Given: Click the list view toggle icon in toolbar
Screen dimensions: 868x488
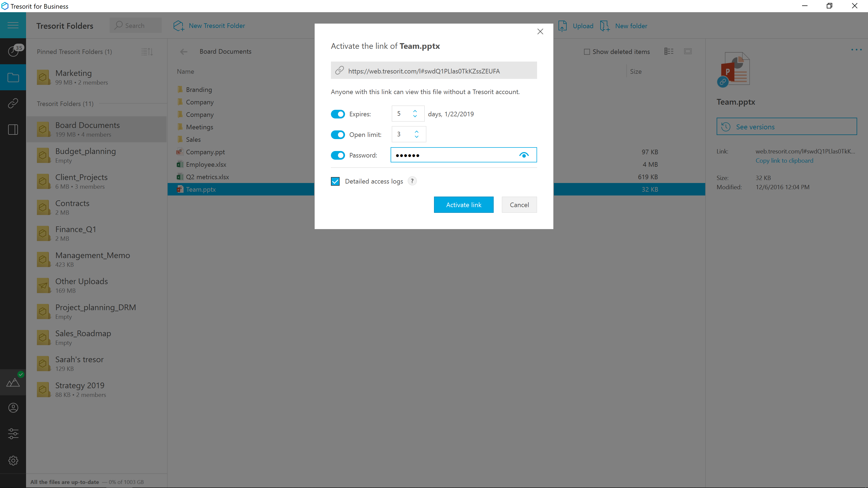Looking at the screenshot, I should pyautogui.click(x=669, y=51).
